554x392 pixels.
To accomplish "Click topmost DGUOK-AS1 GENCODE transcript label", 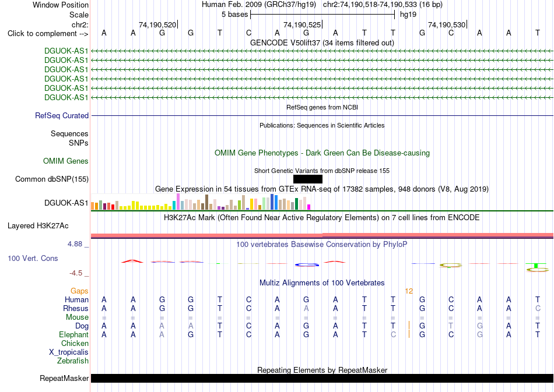I will click(66, 51).
